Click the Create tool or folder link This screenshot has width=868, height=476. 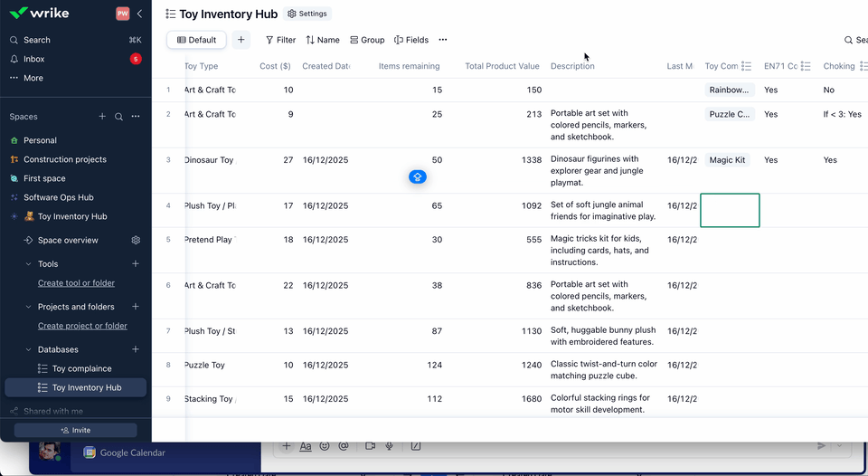[76, 283]
